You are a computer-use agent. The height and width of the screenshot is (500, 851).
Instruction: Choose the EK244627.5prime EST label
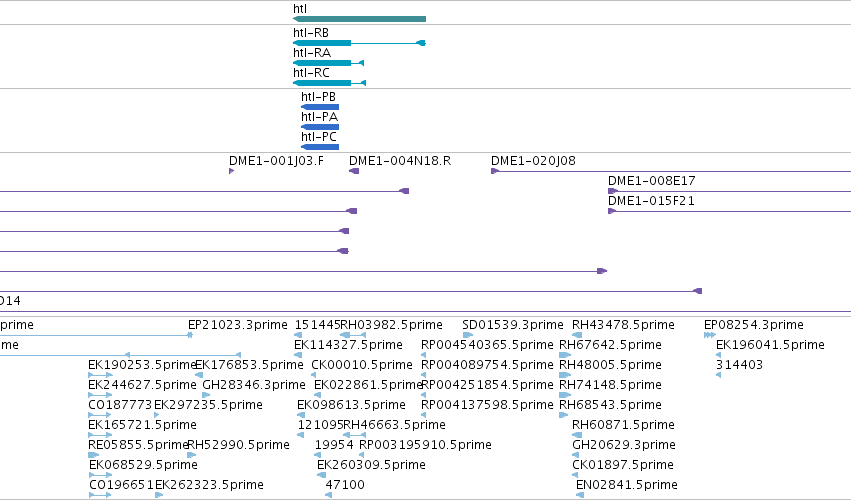142,385
